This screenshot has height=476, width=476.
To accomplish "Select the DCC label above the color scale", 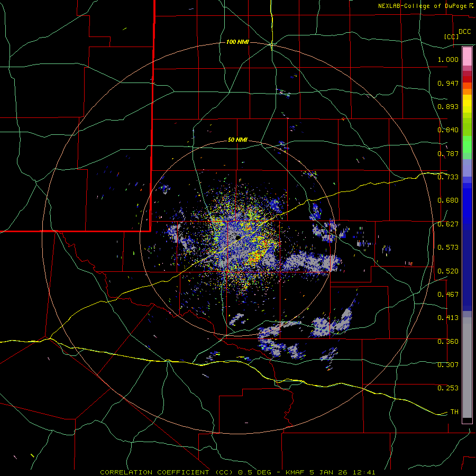I will pos(465,32).
